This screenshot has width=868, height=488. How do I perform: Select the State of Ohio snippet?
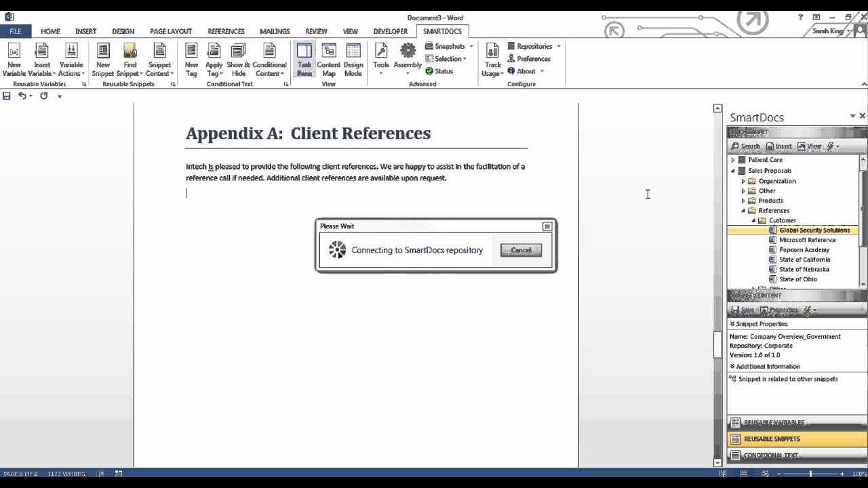[797, 279]
